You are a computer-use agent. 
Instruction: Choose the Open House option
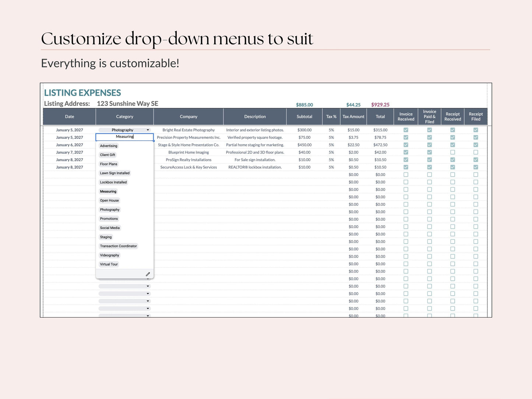click(x=109, y=201)
